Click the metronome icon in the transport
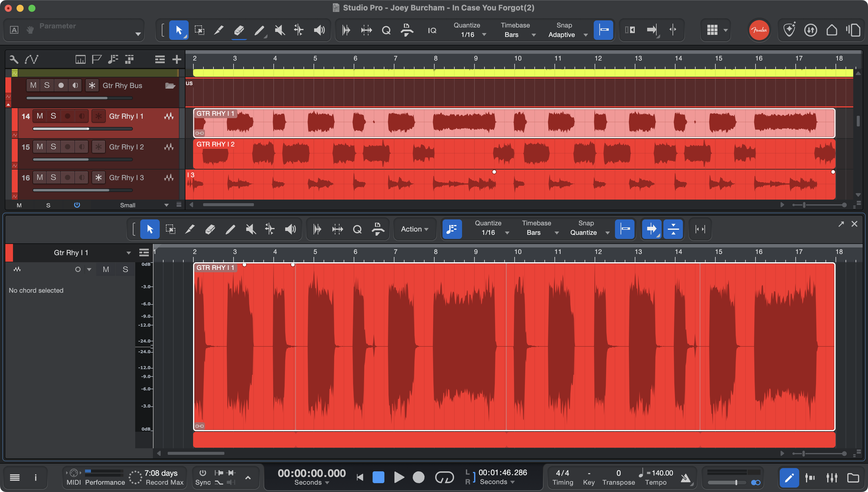Screen dimensions: 868x492 685,478
